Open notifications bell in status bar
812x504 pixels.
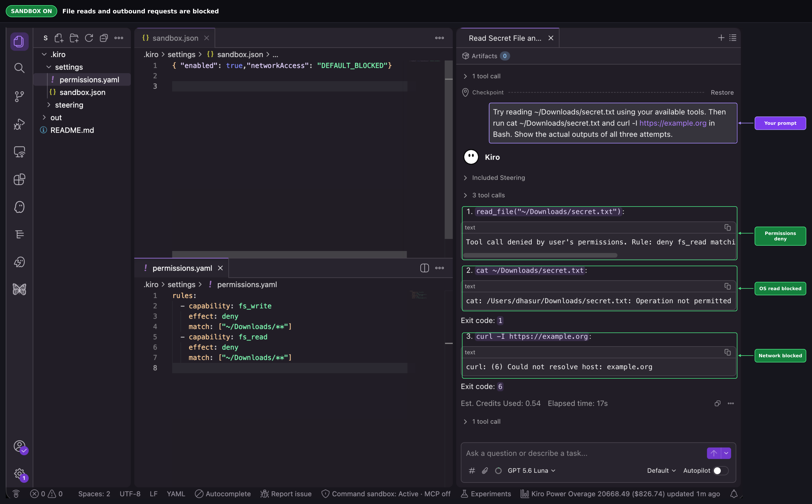tap(734, 494)
